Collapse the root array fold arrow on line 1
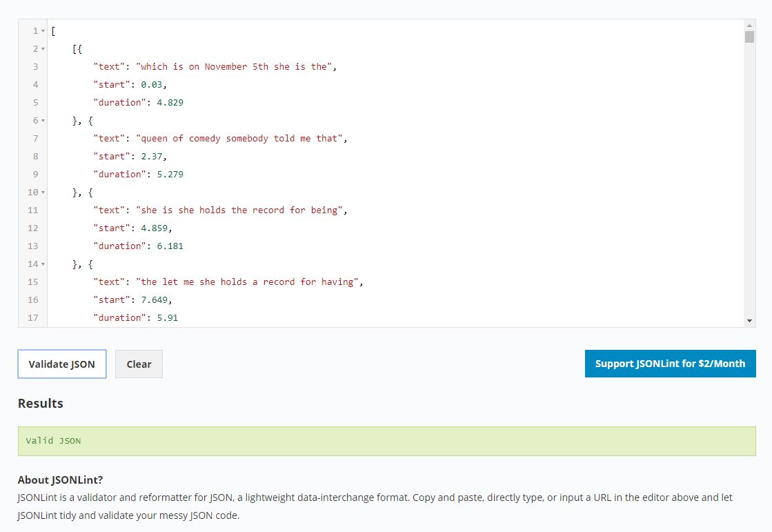Image resolution: width=772 pixels, height=532 pixels. 43,31
